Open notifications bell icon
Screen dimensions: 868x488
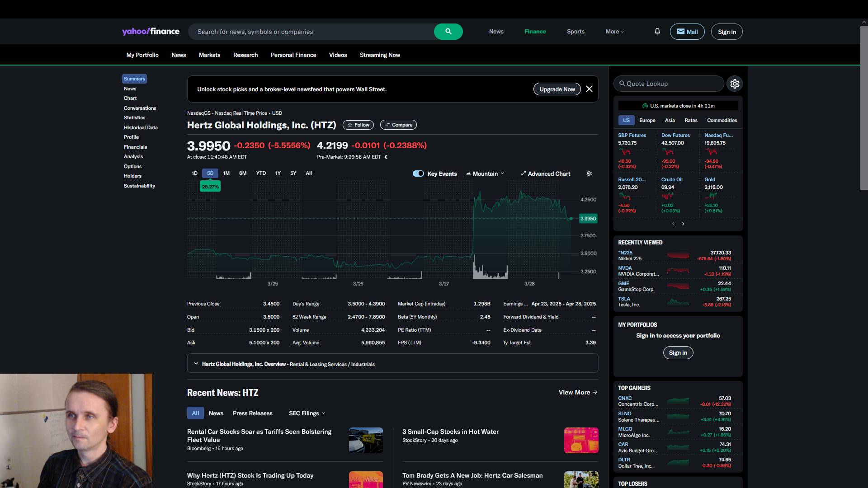point(657,32)
